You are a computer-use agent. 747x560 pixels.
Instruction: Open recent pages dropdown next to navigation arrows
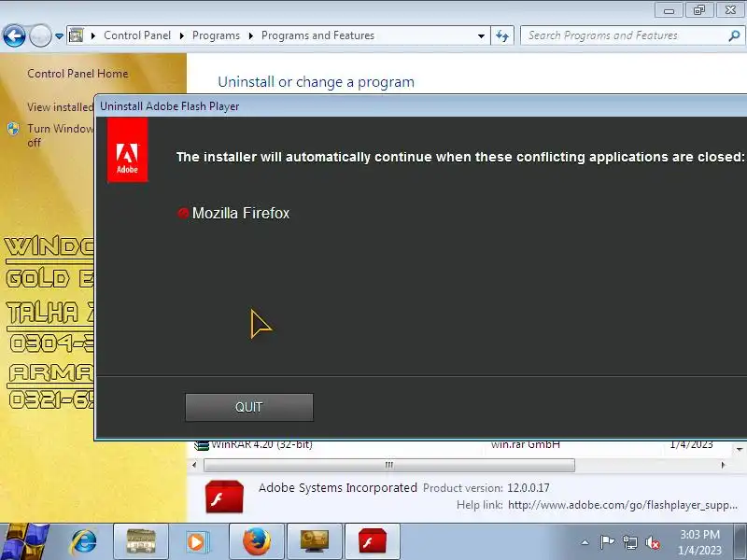[59, 36]
